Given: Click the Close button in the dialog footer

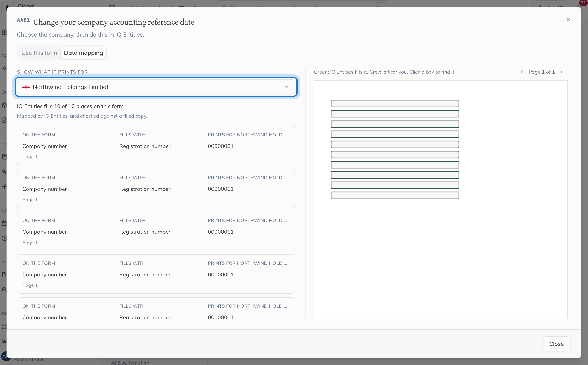Looking at the screenshot, I should coord(556,344).
